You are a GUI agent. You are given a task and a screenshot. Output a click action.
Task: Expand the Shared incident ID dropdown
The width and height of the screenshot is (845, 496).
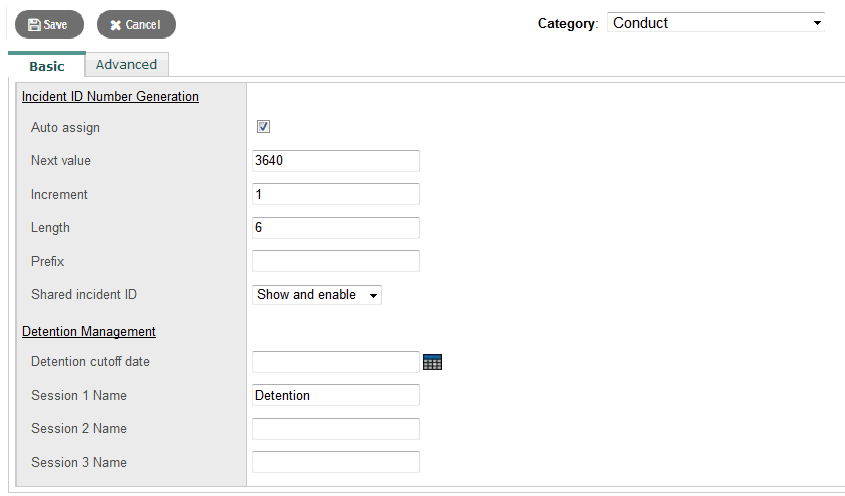[317, 295]
